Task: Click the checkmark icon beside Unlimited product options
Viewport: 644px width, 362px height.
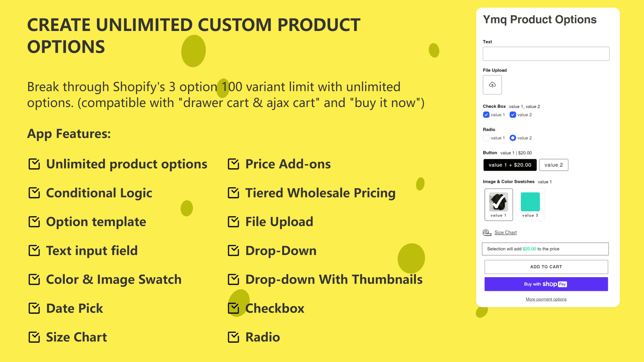Action: (34, 164)
